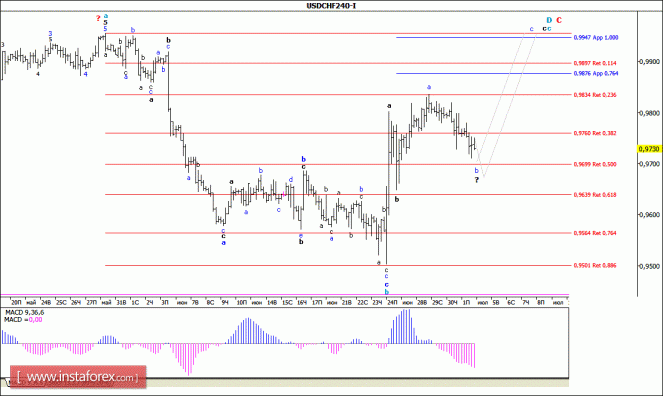Click the cyan D wave label at top right
Viewport: 663px width, 396px height.
[x=549, y=20]
